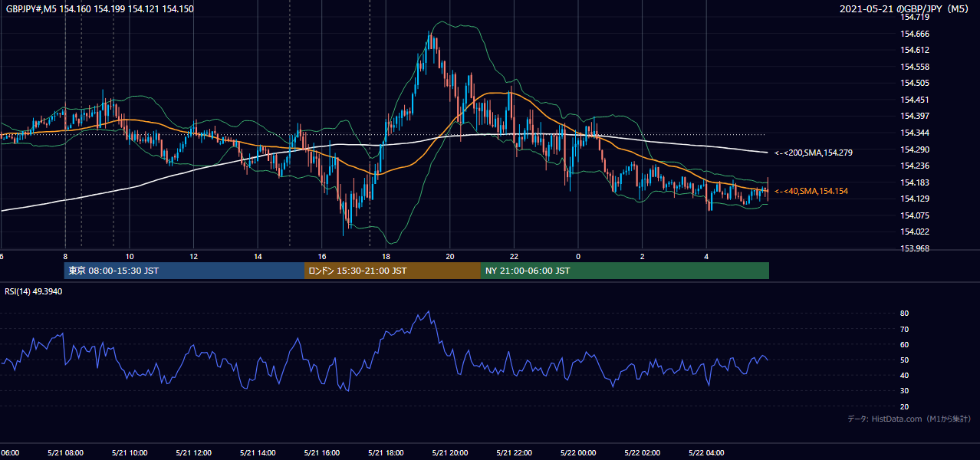Image resolution: width=980 pixels, height=460 pixels.
Task: Click the 5/21 08:00 bottom time label
Action: 65,452
